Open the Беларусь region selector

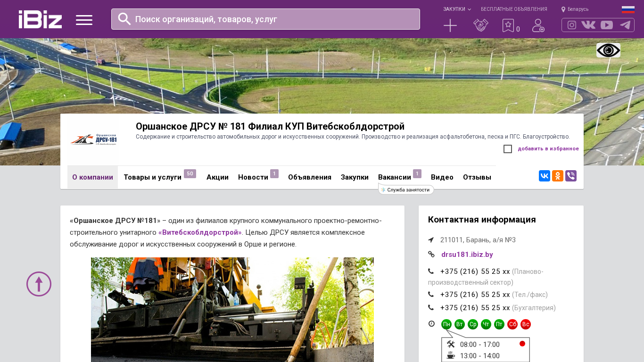(x=575, y=9)
